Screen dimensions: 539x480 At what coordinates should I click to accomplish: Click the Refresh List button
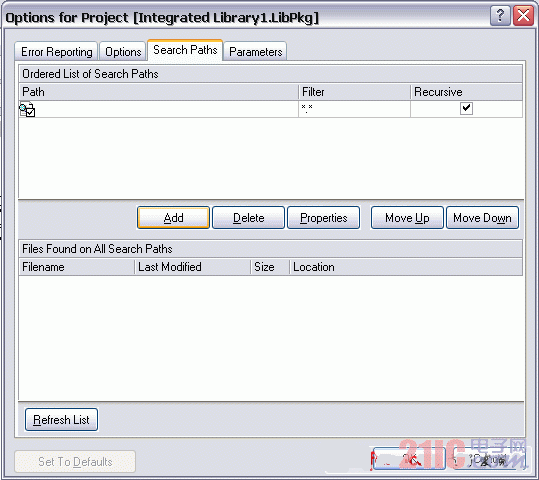click(61, 419)
